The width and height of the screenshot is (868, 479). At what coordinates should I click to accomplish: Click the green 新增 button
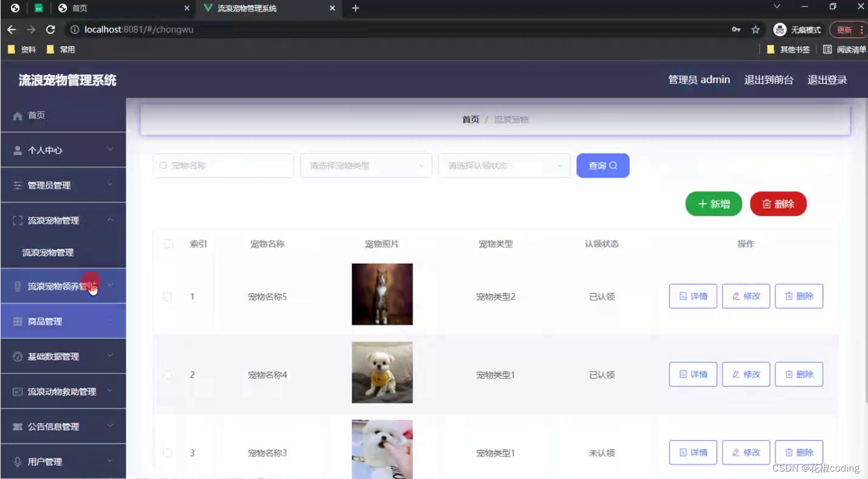[x=713, y=203]
